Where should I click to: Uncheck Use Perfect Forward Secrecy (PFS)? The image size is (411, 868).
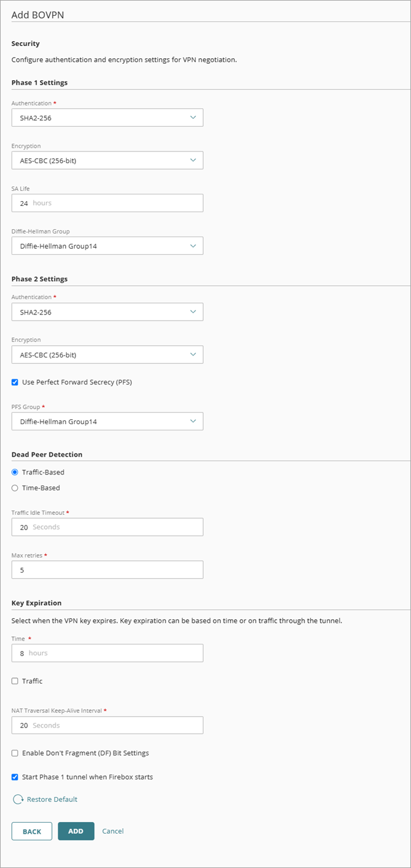click(14, 383)
